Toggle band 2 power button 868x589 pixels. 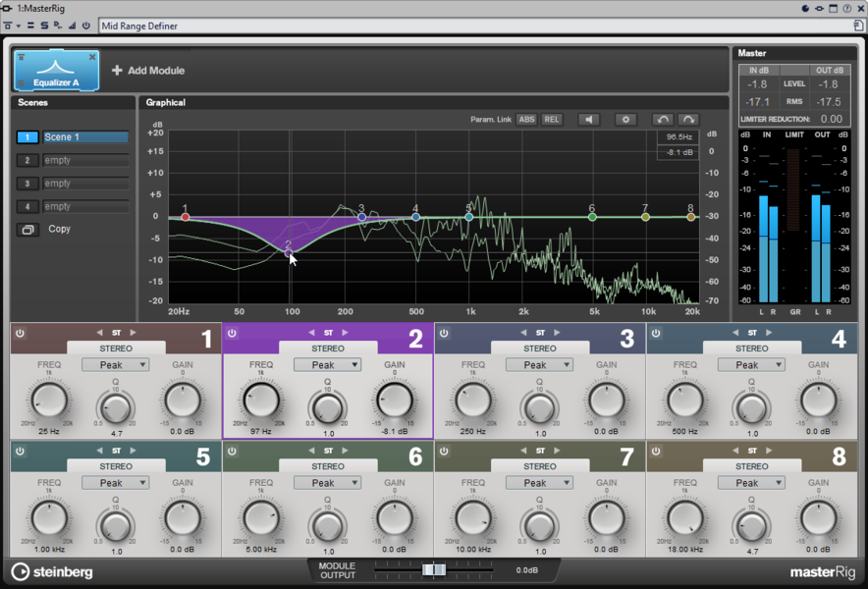click(232, 333)
